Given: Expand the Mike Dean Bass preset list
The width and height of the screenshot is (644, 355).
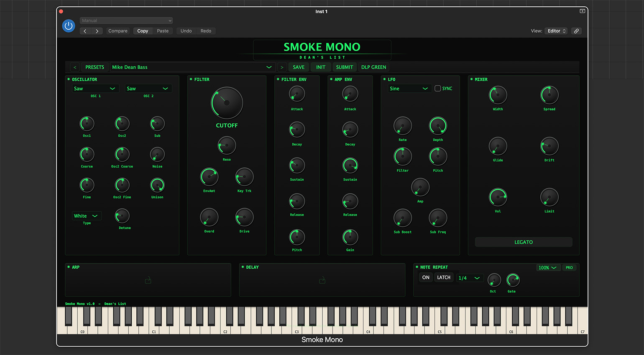Looking at the screenshot, I should [269, 67].
